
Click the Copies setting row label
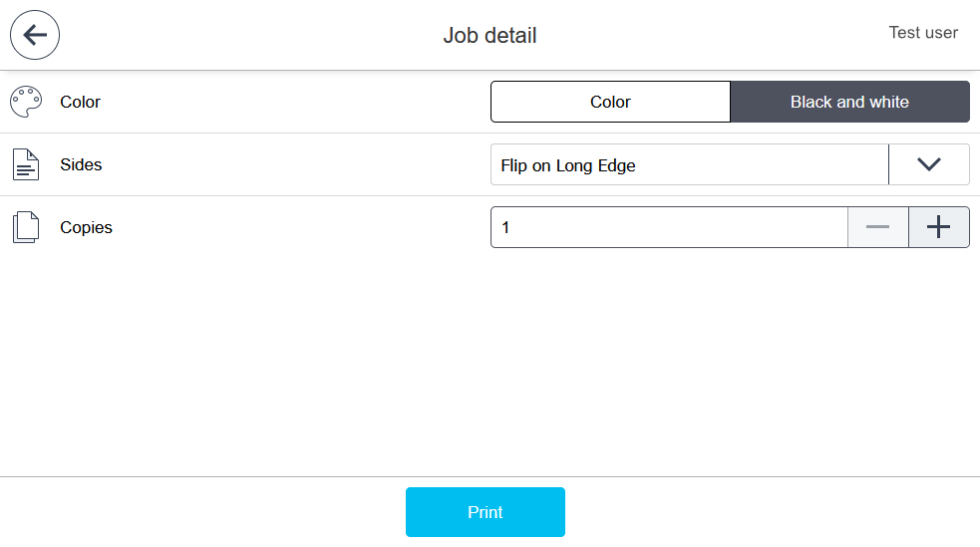86,227
